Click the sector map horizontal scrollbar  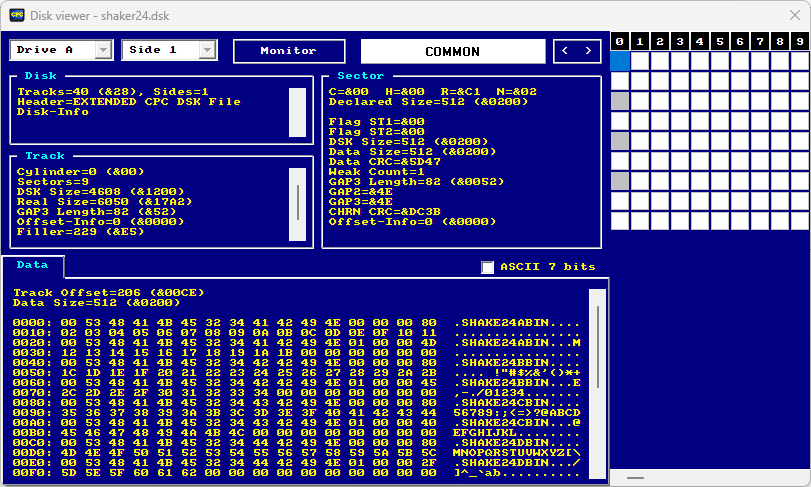point(710,478)
